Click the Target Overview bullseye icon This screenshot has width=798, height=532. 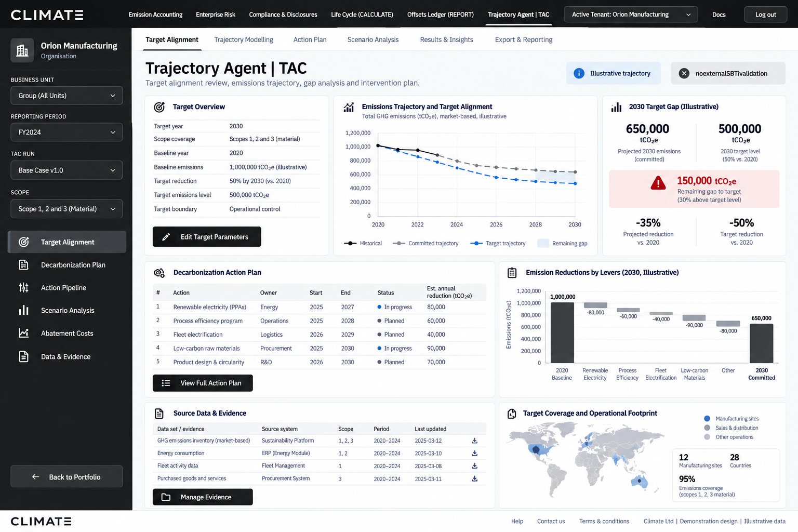pyautogui.click(x=159, y=107)
